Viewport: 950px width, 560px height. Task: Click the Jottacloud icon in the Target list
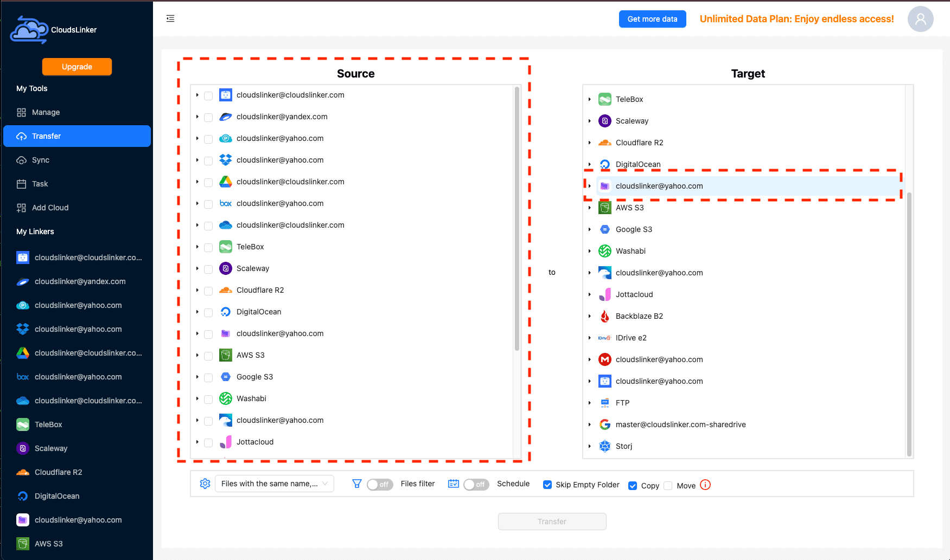[x=605, y=294]
